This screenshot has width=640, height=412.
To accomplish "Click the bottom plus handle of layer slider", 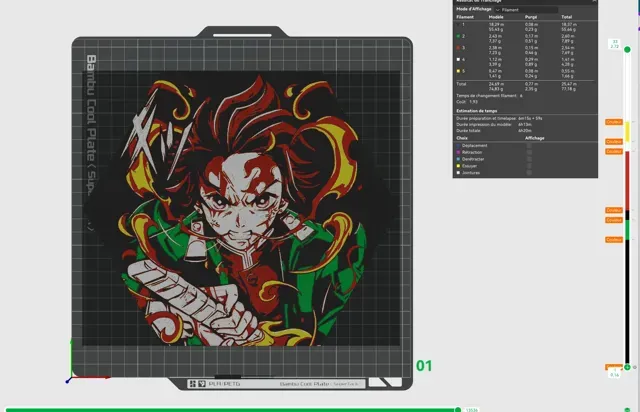I will tap(627, 367).
